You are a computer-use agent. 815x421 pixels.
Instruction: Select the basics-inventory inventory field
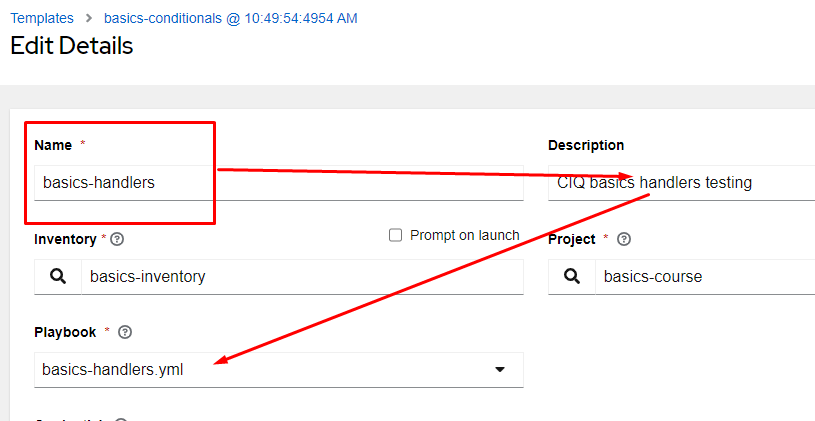[x=300, y=277]
